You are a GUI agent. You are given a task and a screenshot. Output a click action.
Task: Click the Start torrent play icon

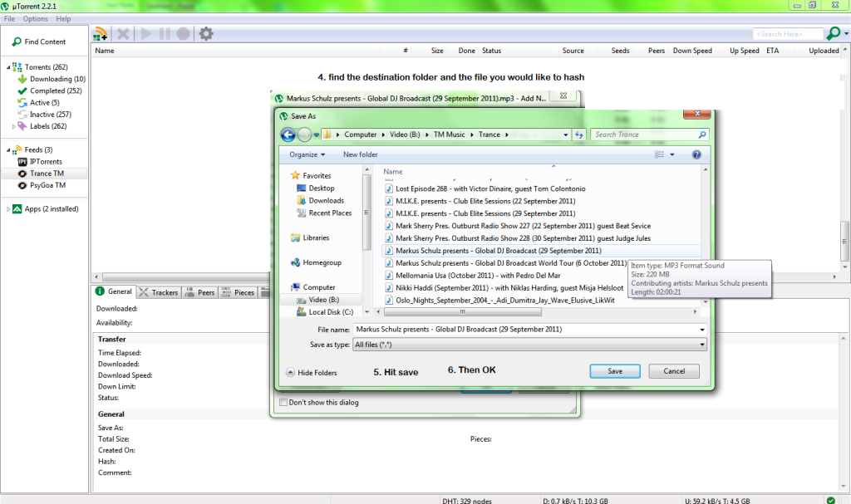(x=146, y=34)
